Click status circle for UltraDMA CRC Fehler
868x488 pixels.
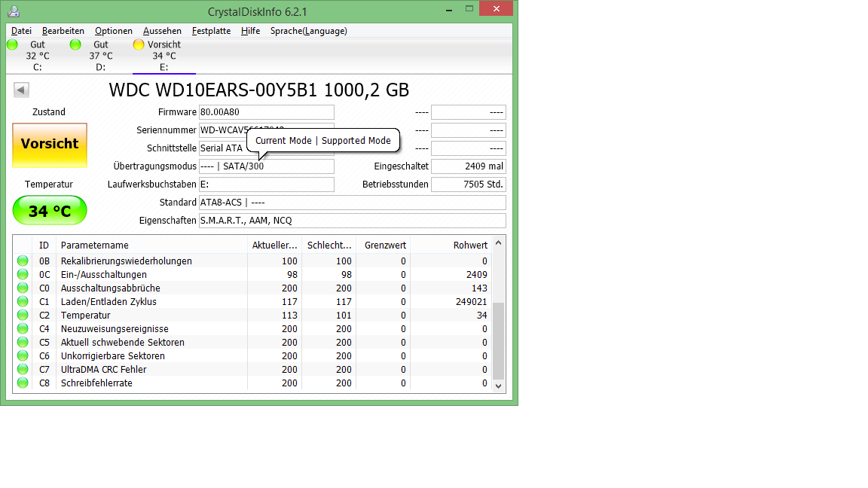[23, 369]
